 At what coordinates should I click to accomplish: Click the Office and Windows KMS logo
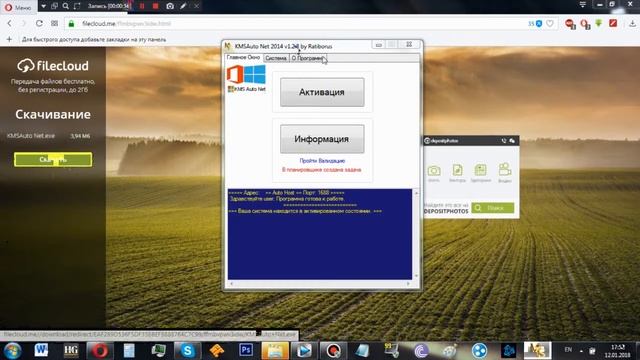[246, 78]
